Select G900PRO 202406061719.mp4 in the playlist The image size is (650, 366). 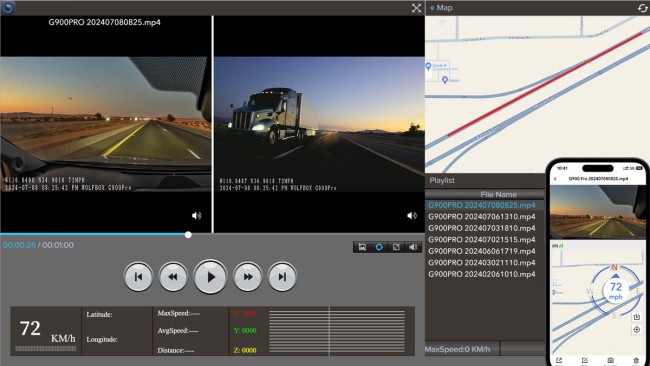pos(482,251)
